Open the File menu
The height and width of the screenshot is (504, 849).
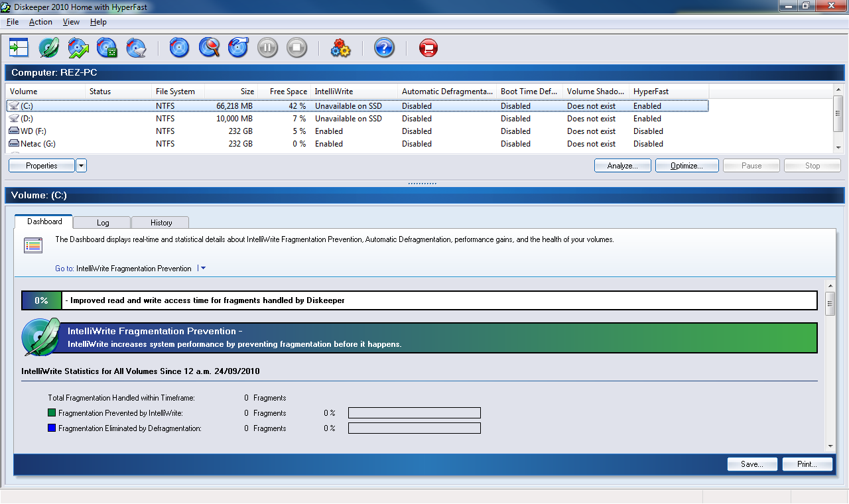pos(13,22)
